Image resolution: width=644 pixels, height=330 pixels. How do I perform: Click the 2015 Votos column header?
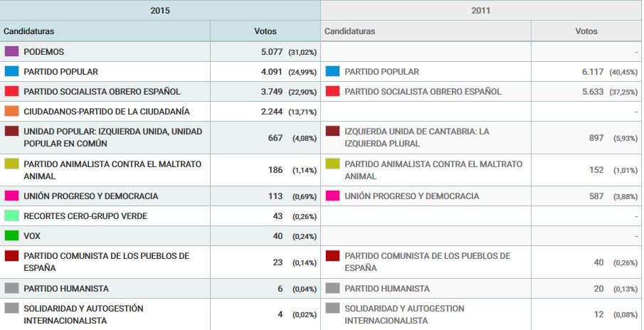point(265,31)
